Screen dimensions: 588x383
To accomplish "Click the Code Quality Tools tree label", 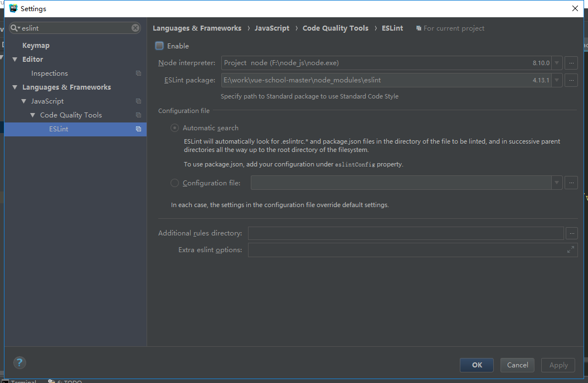I will [71, 115].
